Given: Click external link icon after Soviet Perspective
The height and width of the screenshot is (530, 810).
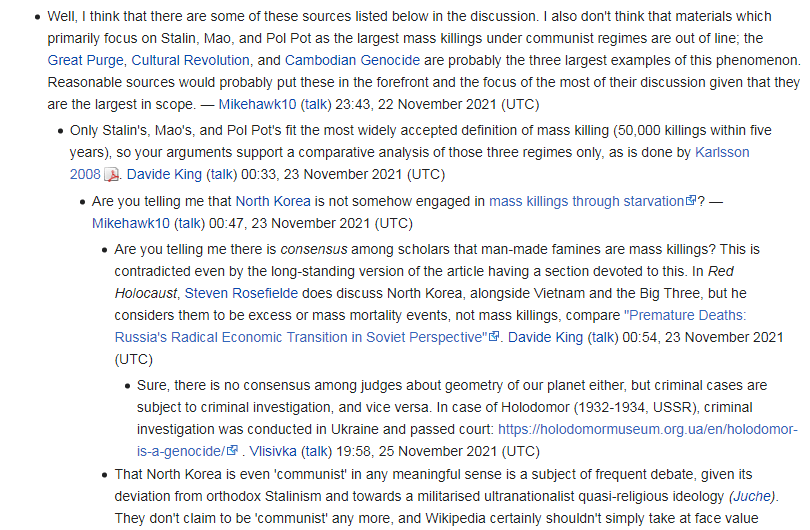Looking at the screenshot, I should coord(494,336).
